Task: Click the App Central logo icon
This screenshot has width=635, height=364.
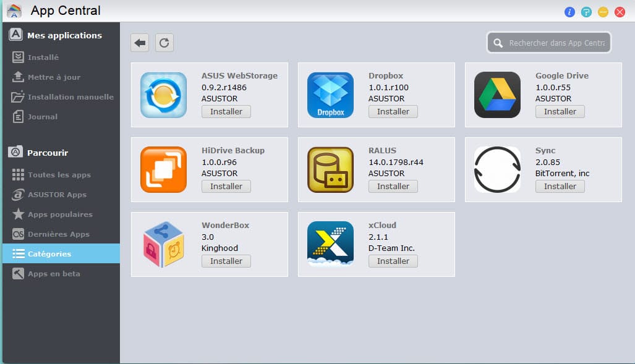Action: pos(14,11)
